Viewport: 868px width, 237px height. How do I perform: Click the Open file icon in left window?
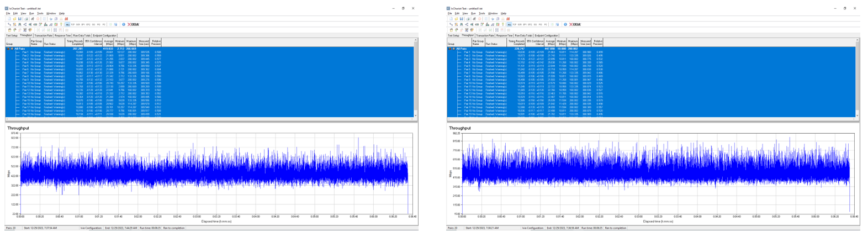click(14, 19)
